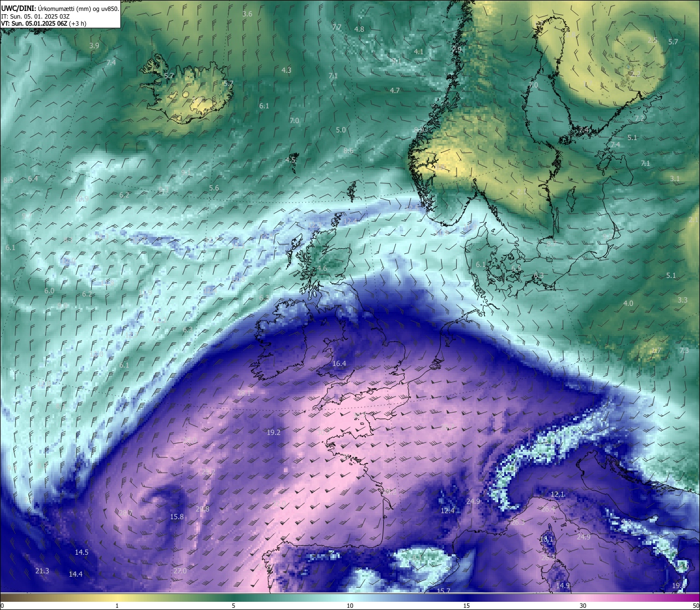Screen dimensions: 700x610
Task: Click the map value 3.1
Action: pyautogui.click(x=675, y=179)
